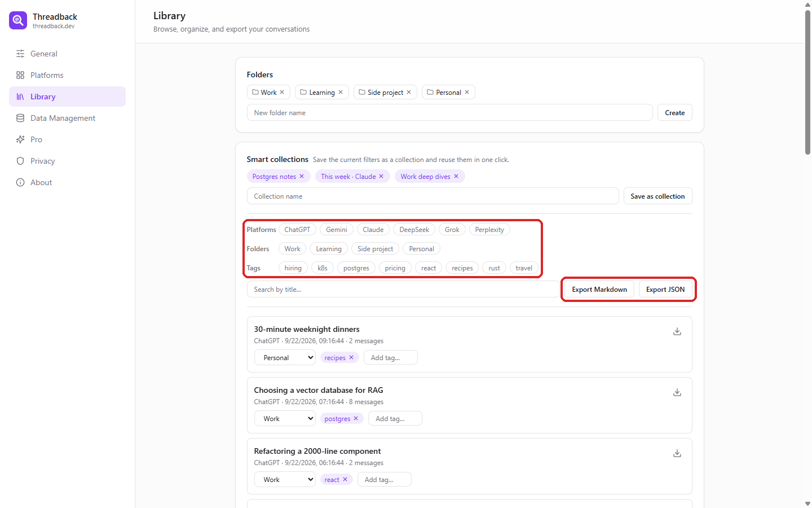Select Library in the sidebar
812x508 pixels.
point(67,97)
